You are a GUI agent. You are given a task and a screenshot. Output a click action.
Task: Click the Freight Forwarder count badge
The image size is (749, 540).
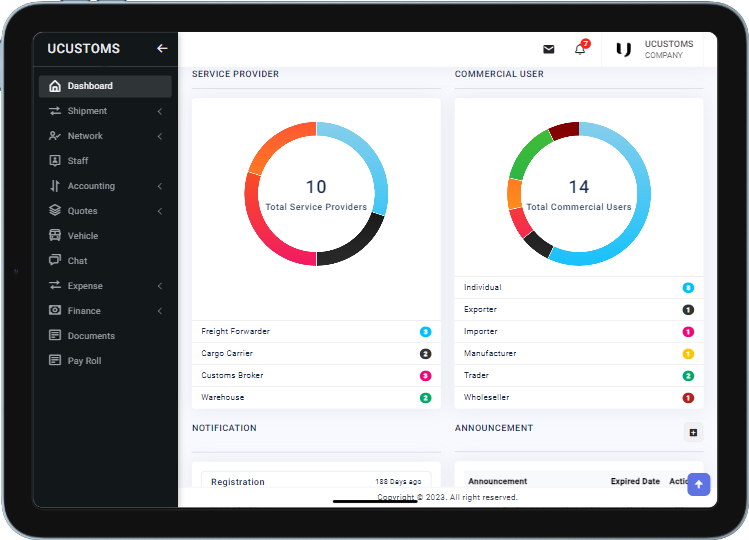tap(425, 331)
